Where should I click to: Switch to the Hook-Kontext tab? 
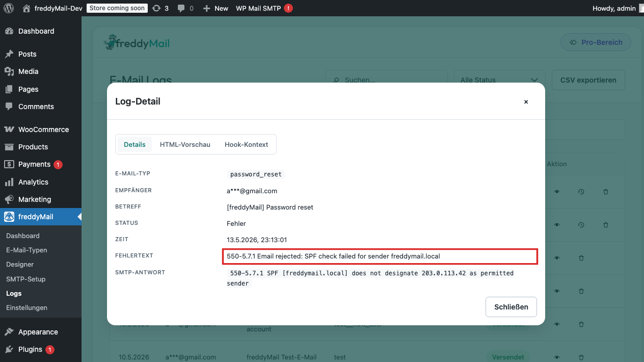pos(246,144)
